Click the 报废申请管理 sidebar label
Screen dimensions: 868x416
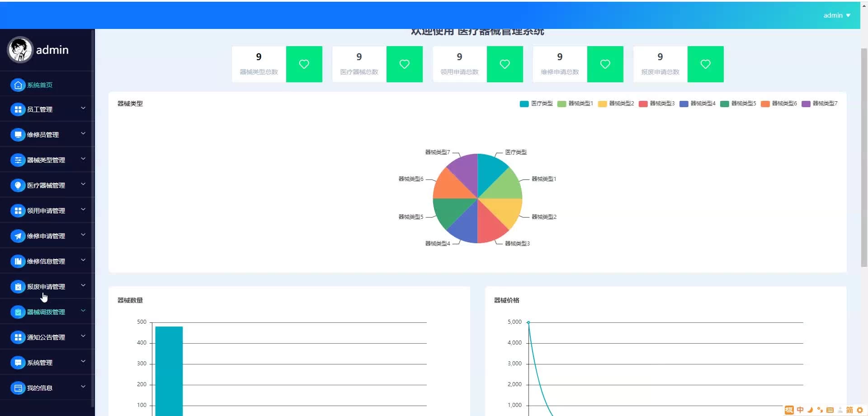click(x=46, y=287)
